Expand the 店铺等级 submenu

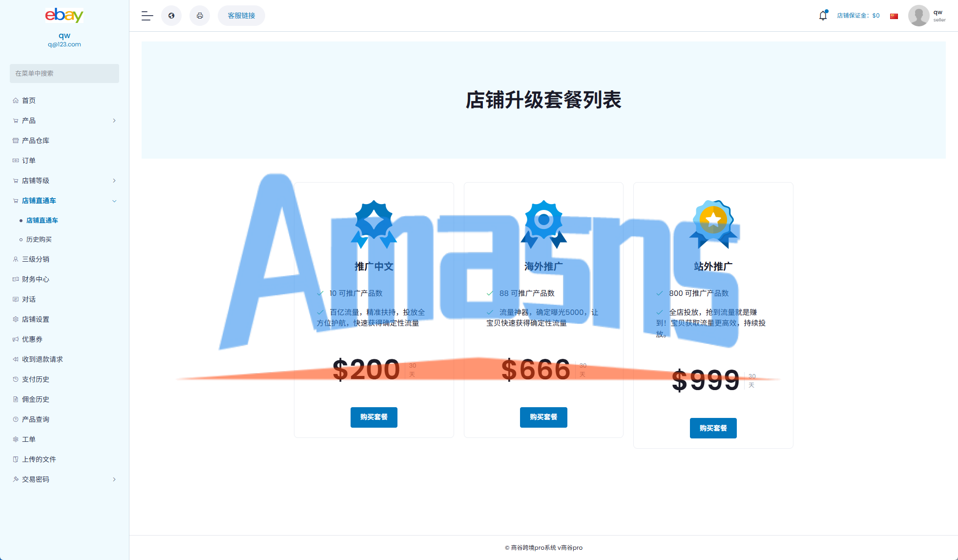point(114,181)
